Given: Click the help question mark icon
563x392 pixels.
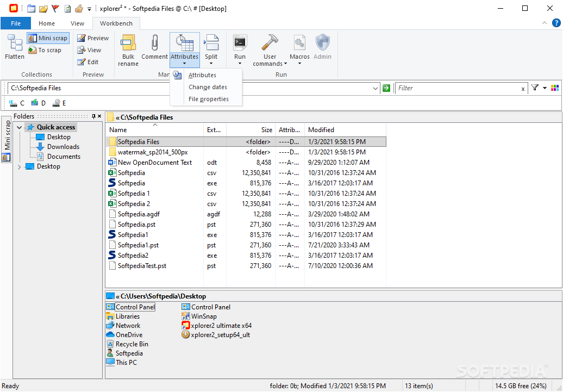Looking at the screenshot, I should coord(556,23).
